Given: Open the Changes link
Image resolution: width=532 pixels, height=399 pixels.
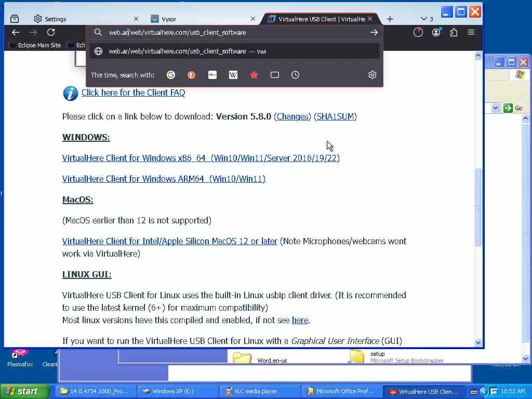Looking at the screenshot, I should click(x=292, y=117).
